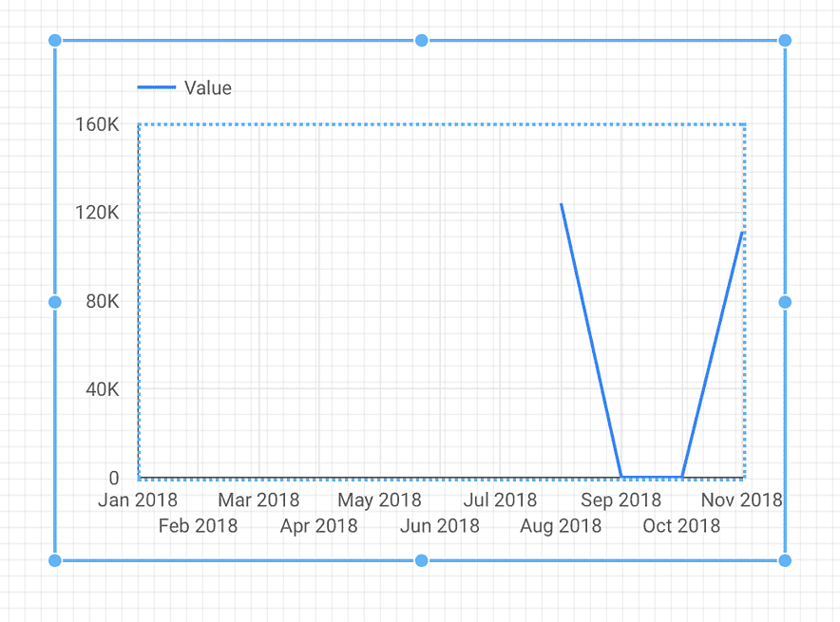840x622 pixels.
Task: Click the Mar 2018 axis label
Action: [x=258, y=499]
